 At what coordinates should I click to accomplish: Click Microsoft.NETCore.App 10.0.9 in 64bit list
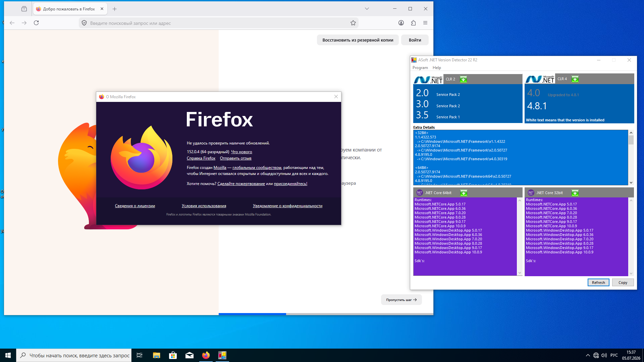pyautogui.click(x=440, y=226)
